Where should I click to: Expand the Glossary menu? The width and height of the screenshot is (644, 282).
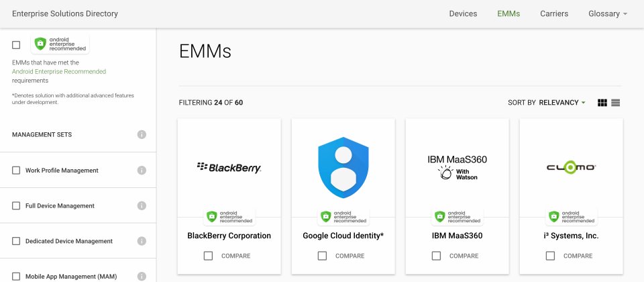[x=608, y=13]
